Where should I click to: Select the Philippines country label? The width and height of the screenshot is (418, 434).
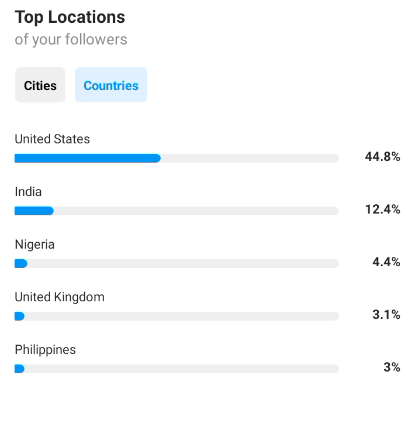point(45,350)
